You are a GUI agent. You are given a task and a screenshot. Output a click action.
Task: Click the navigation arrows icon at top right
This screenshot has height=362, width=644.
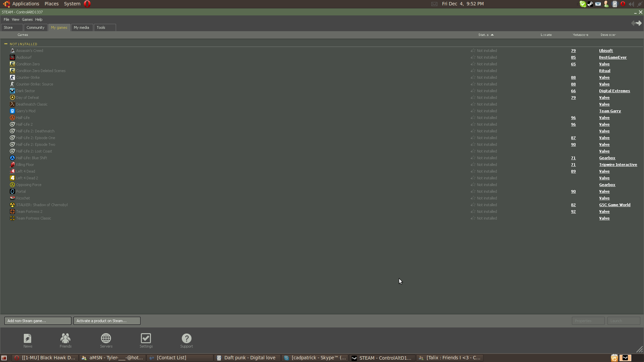[x=636, y=23]
